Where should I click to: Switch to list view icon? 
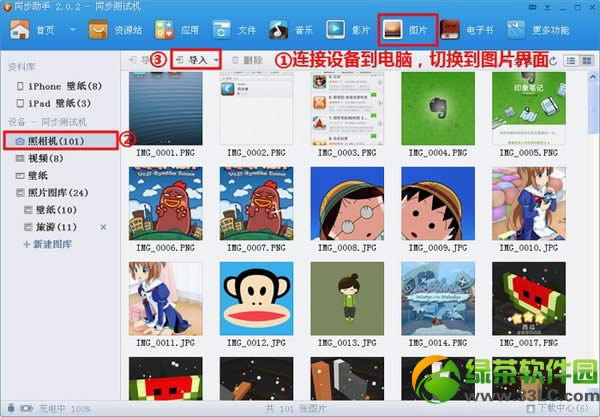tap(571, 60)
